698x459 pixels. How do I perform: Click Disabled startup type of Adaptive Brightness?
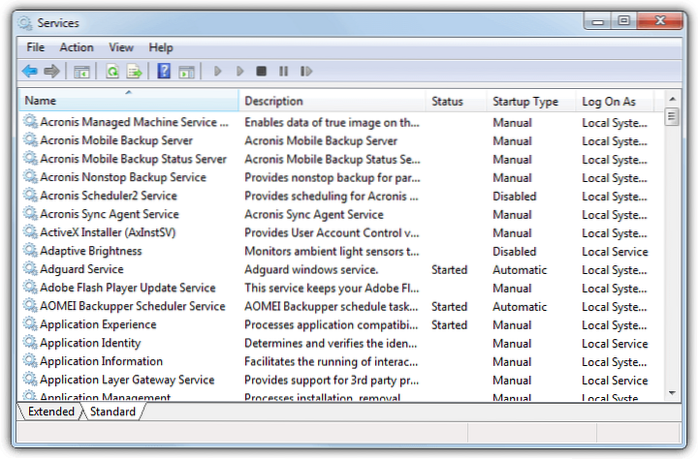[x=514, y=251]
